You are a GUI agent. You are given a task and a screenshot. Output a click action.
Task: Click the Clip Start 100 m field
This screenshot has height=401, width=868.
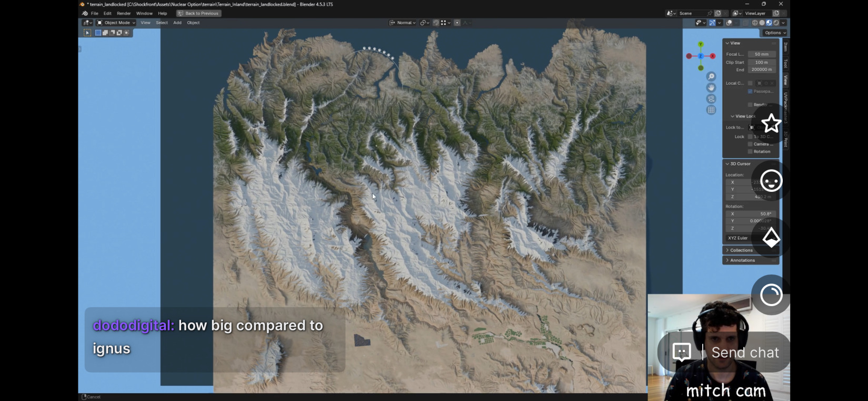[x=762, y=62]
